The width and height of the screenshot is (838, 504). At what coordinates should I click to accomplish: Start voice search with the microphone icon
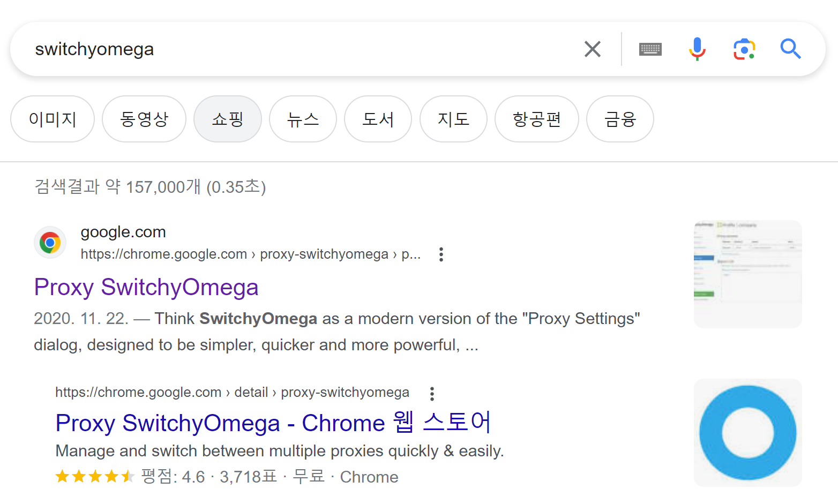tap(697, 49)
